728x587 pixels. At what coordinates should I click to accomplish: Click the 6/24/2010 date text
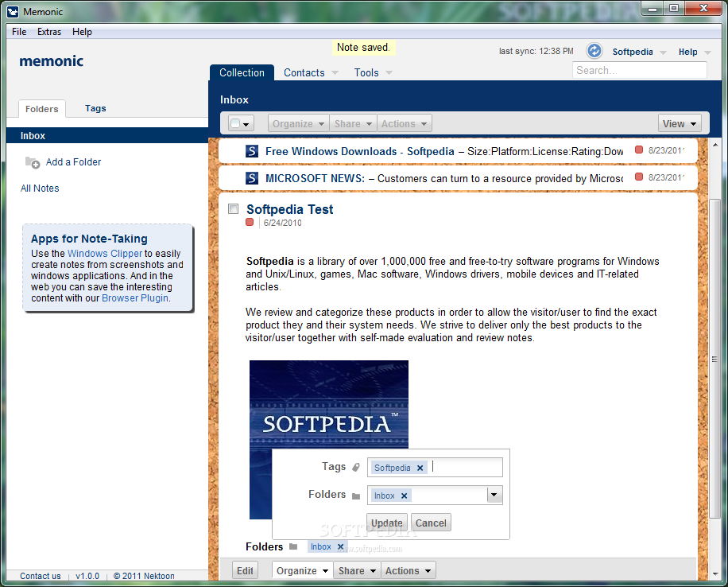(283, 223)
